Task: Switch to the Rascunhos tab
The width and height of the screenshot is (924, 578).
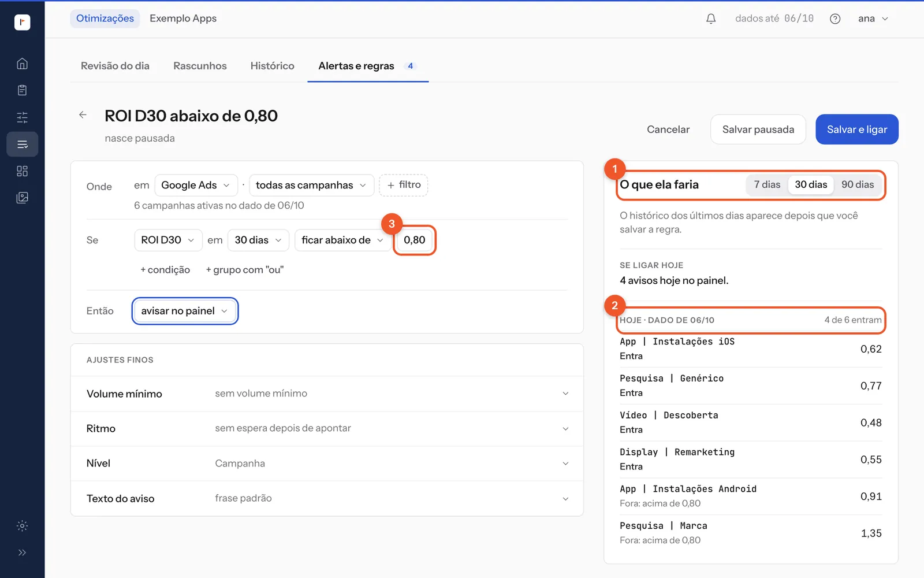Action: 200,66
